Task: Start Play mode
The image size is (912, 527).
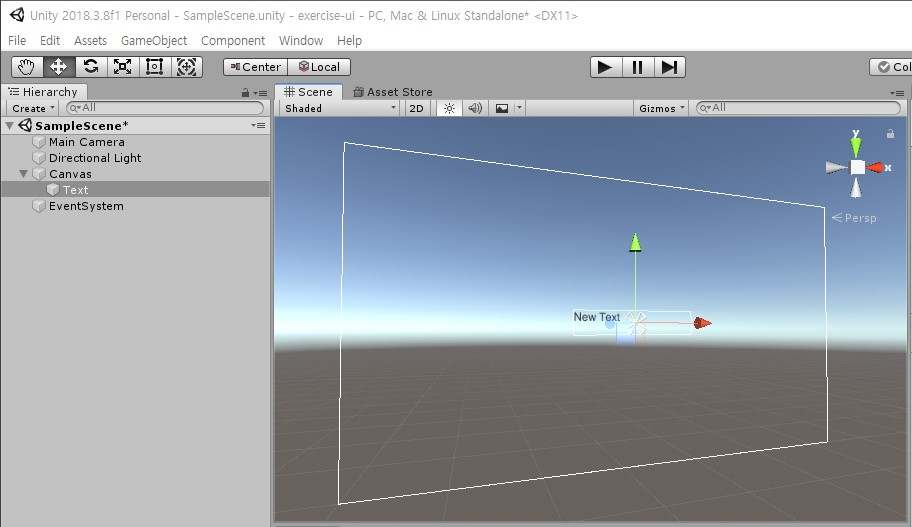Action: click(605, 67)
